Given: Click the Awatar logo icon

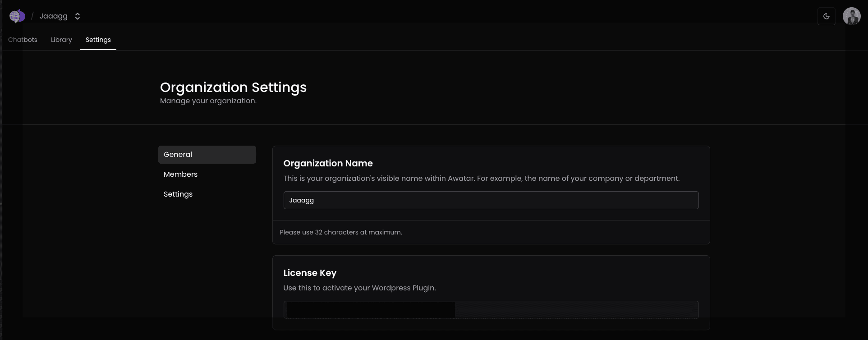Looking at the screenshot, I should [x=17, y=16].
